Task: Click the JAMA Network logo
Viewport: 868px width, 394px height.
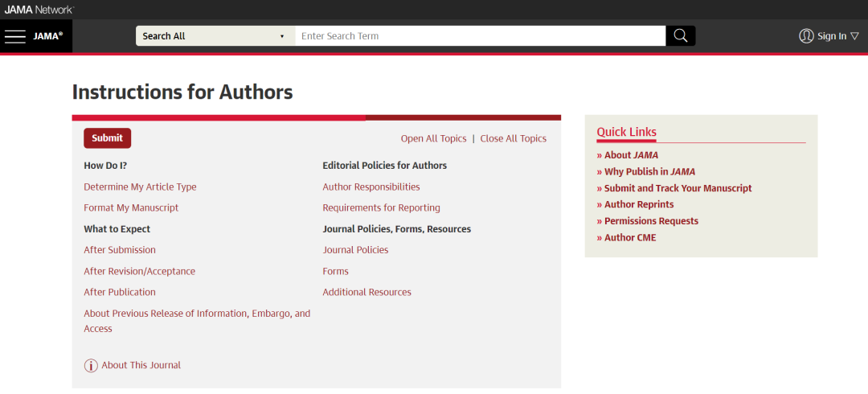Action: (x=39, y=10)
